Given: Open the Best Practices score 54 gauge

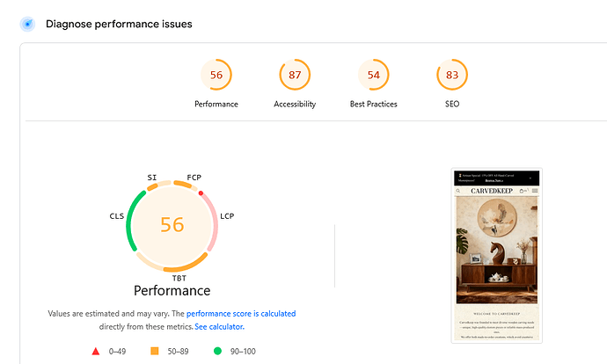Looking at the screenshot, I should click(374, 76).
